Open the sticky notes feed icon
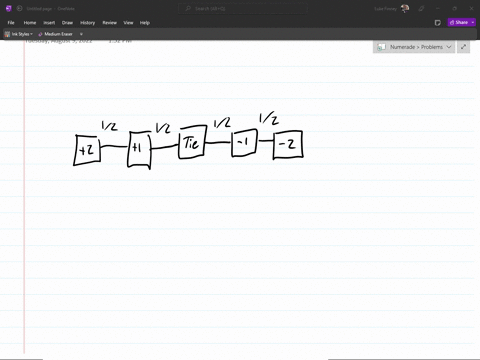The image size is (480, 360). pos(438,23)
